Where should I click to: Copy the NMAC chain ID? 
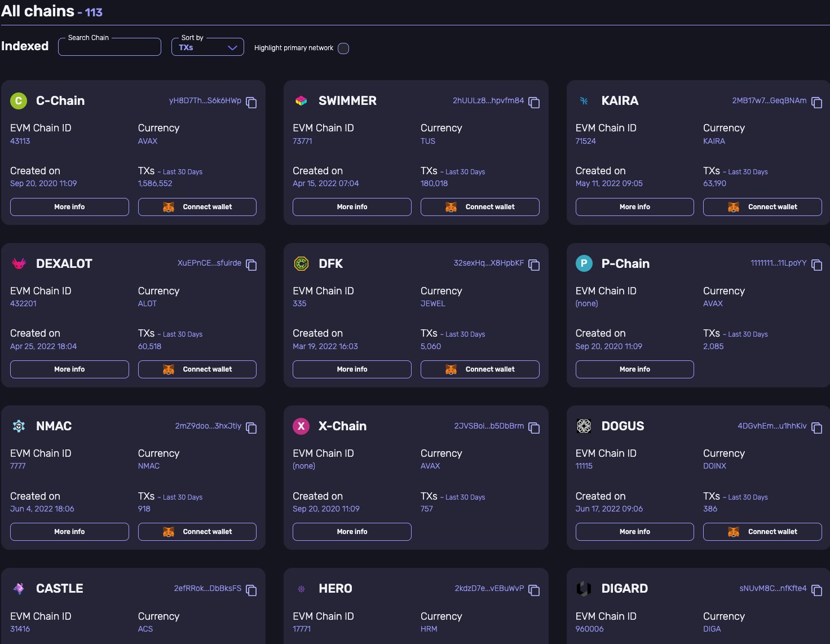point(251,428)
